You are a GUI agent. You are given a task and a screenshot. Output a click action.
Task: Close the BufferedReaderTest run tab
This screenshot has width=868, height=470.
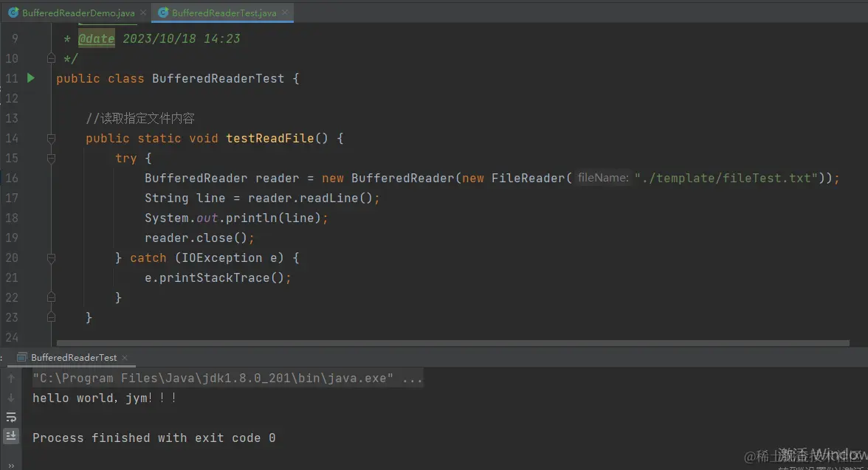[125, 358]
